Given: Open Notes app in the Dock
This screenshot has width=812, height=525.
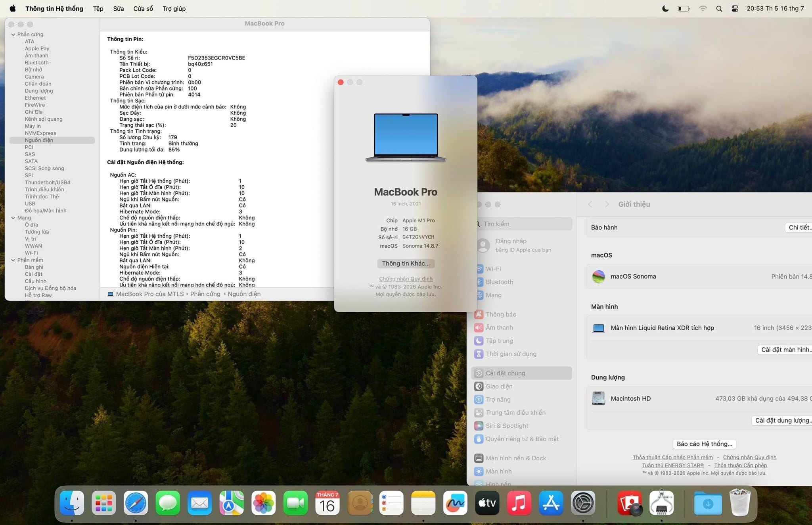Looking at the screenshot, I should [423, 503].
